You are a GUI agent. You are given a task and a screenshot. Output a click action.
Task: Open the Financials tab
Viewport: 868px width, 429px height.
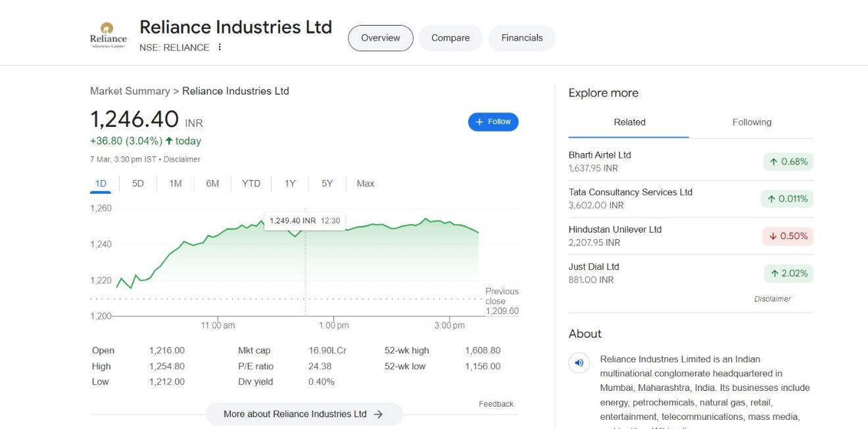tap(522, 38)
